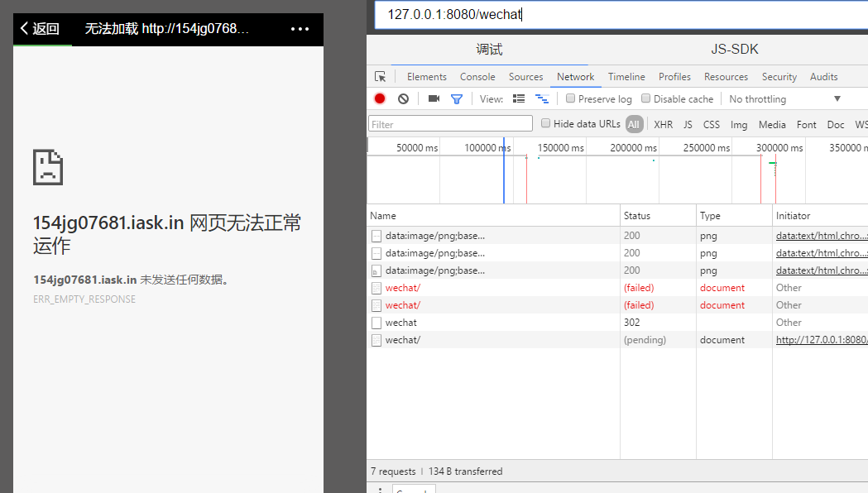Sort by the Type column header
Screen dimensions: 868x493
734,216
